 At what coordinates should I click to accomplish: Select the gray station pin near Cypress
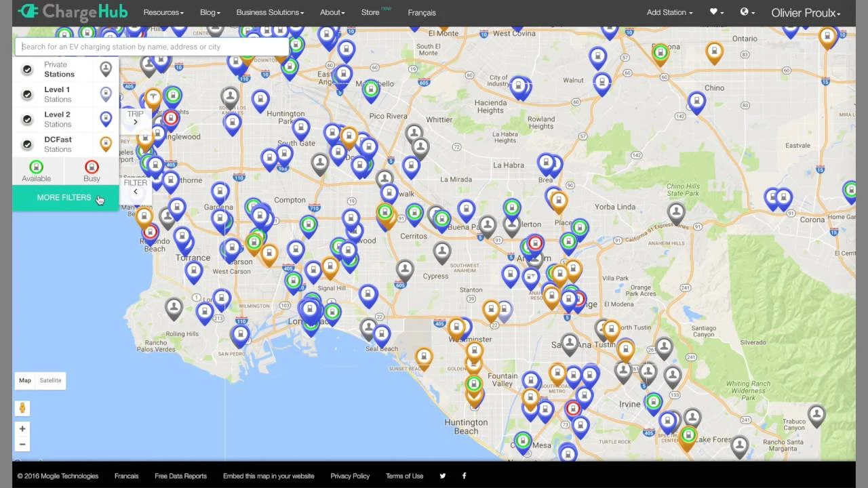tap(442, 252)
